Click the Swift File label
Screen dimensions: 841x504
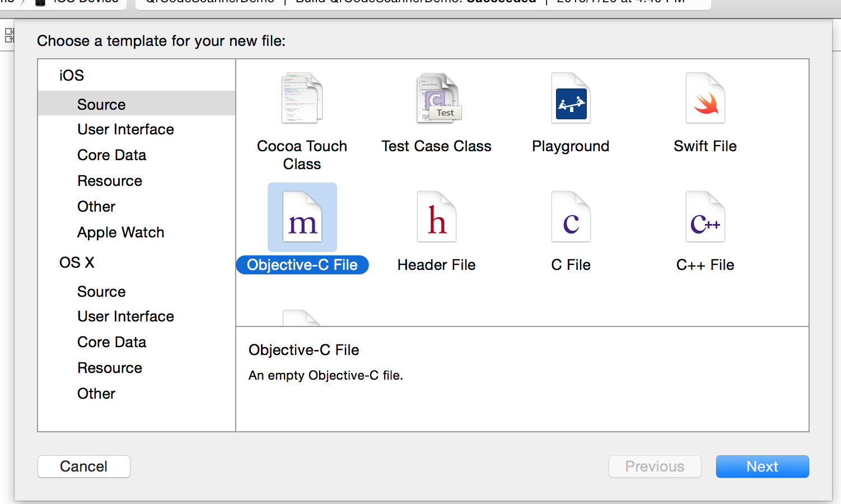(x=705, y=146)
